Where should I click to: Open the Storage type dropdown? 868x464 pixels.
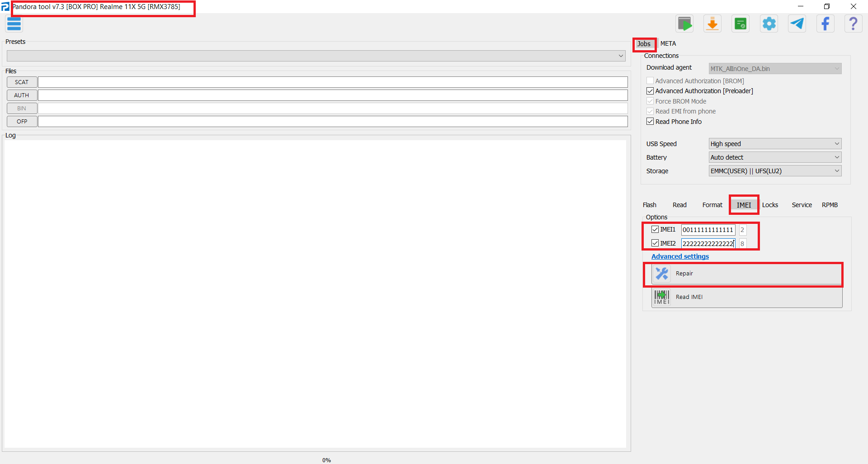775,171
